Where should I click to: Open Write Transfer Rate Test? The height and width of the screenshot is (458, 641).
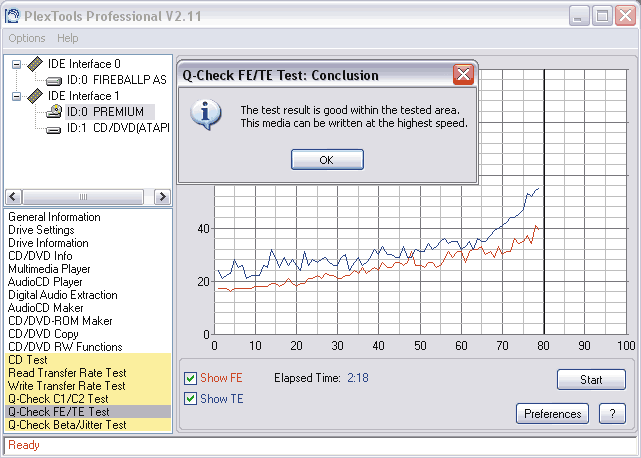88,386
